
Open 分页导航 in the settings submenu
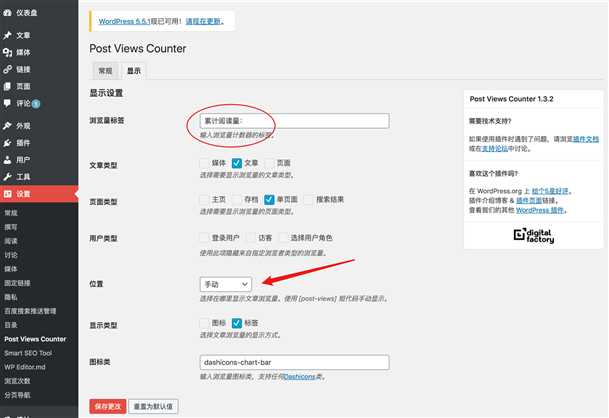[17, 395]
